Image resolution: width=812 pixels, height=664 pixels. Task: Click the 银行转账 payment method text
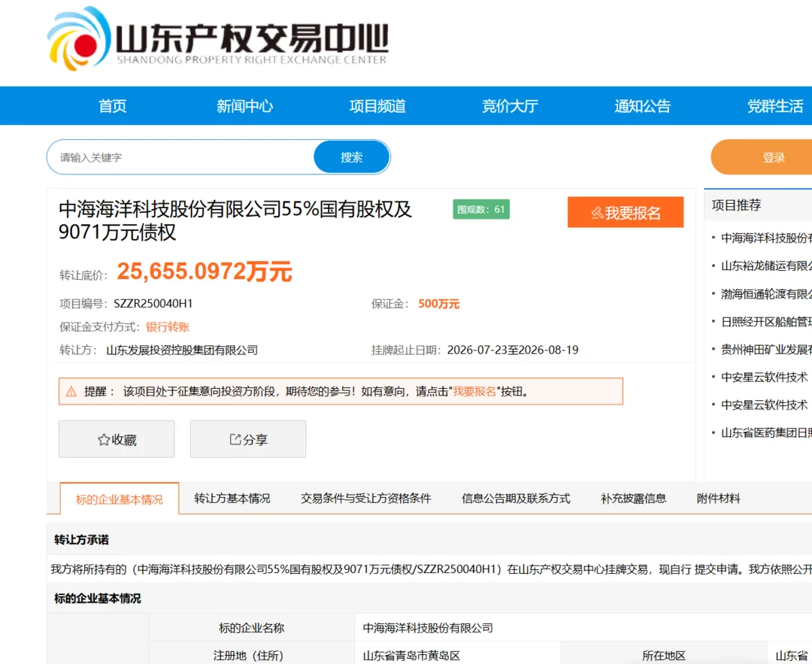168,327
